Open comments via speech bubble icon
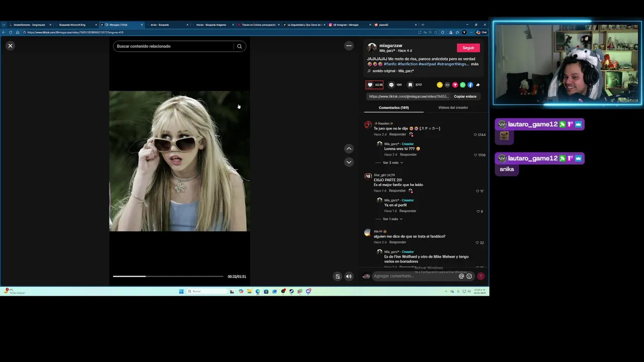Viewport: 644px width, 362px height. coord(391,85)
